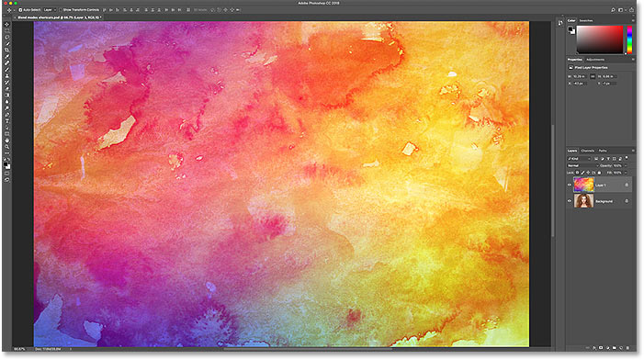
Task: Select the Crop tool
Action: click(x=7, y=51)
